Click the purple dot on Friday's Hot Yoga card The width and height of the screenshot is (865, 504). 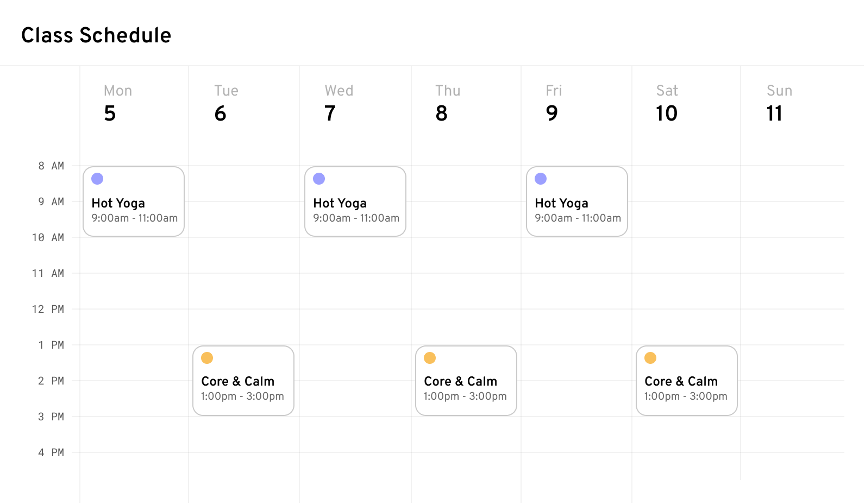coord(541,178)
